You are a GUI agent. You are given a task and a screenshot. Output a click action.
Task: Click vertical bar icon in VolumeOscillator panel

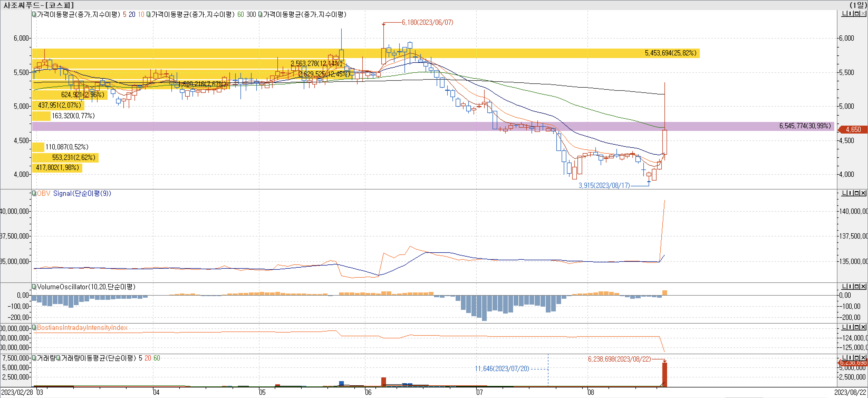(x=851, y=286)
